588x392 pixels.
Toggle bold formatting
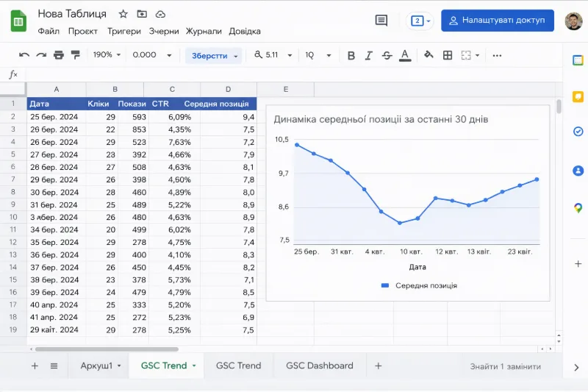point(351,55)
